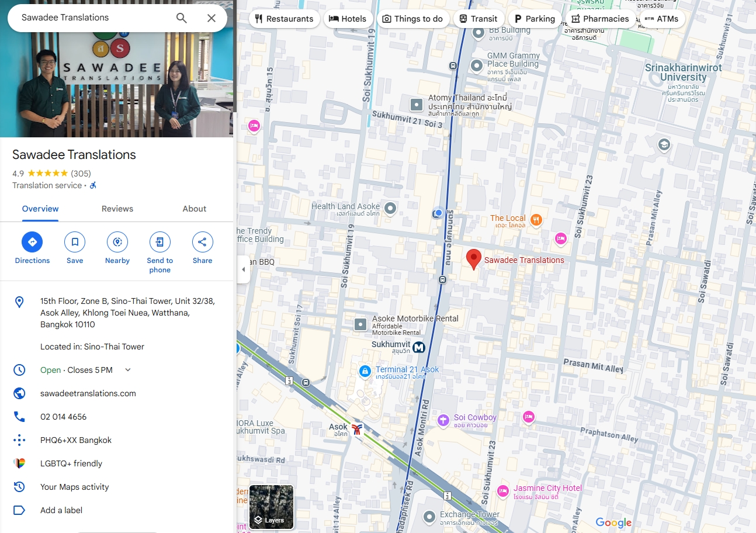Click the address location pin icon
The image size is (756, 533).
click(19, 302)
